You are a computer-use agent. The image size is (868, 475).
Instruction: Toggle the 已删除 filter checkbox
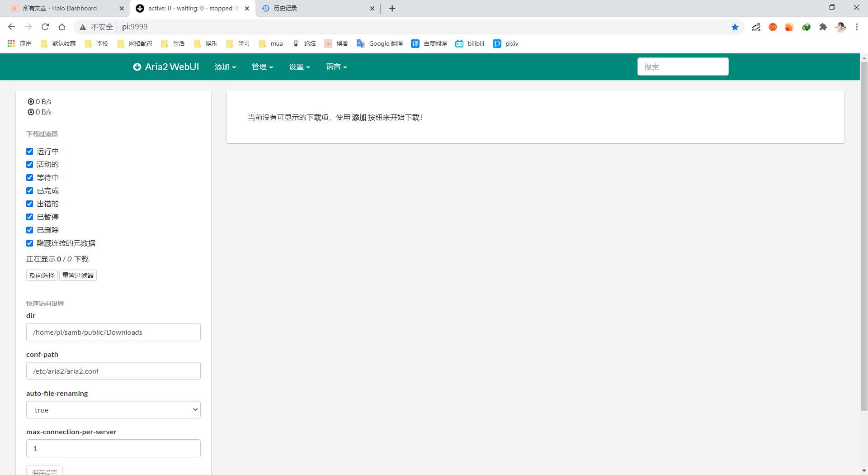pos(29,230)
